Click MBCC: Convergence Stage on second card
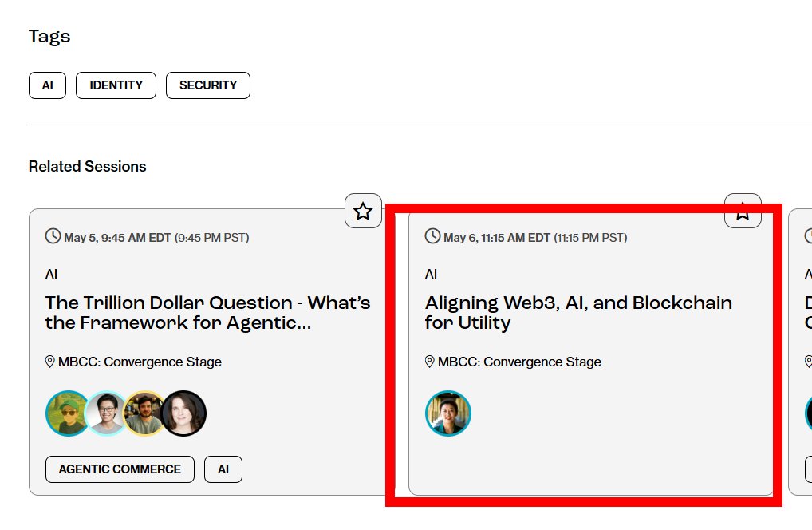812x530 pixels. [519, 362]
